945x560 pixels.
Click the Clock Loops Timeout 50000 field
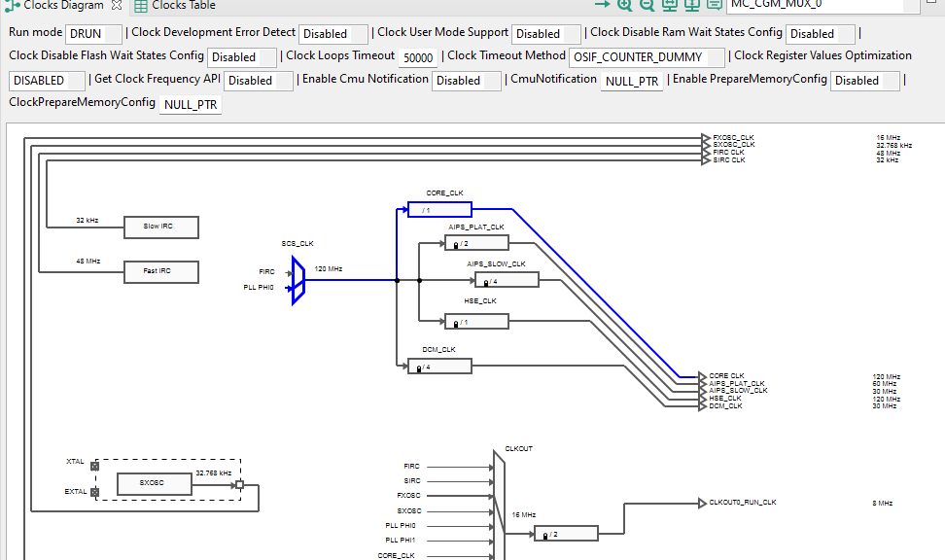pos(418,57)
